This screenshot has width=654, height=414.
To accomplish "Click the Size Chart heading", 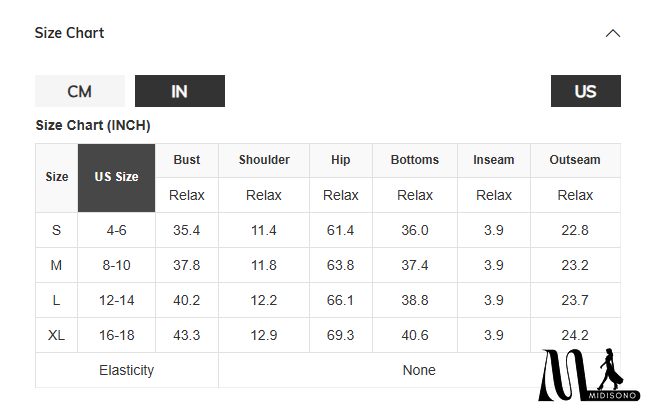I will point(69,33).
